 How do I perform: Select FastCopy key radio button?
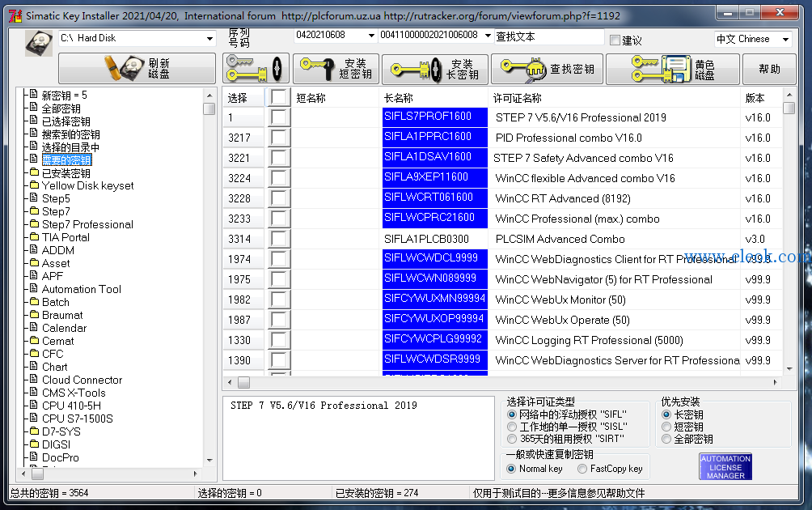[582, 469]
